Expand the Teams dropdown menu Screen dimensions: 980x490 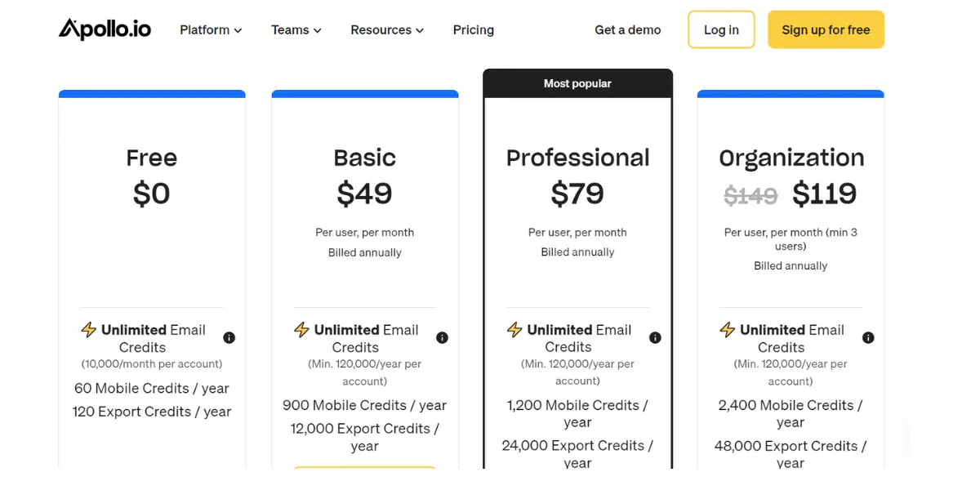click(296, 30)
